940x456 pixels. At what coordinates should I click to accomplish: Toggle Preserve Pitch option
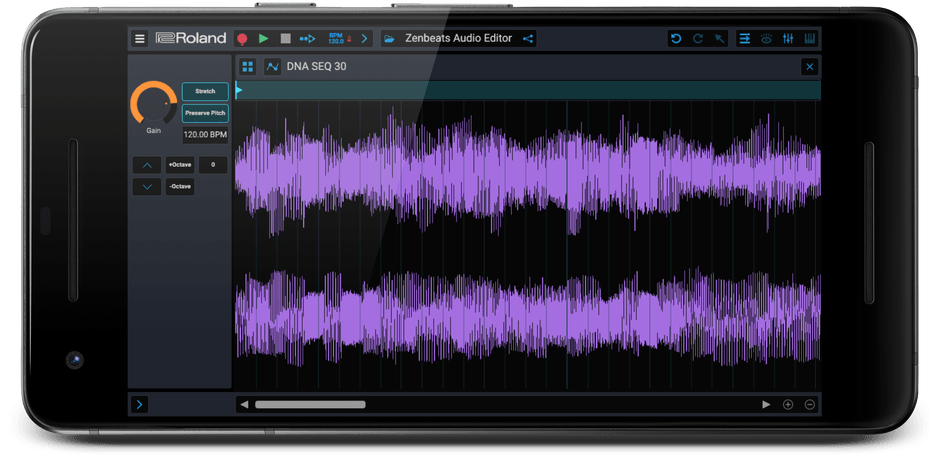pos(205,113)
